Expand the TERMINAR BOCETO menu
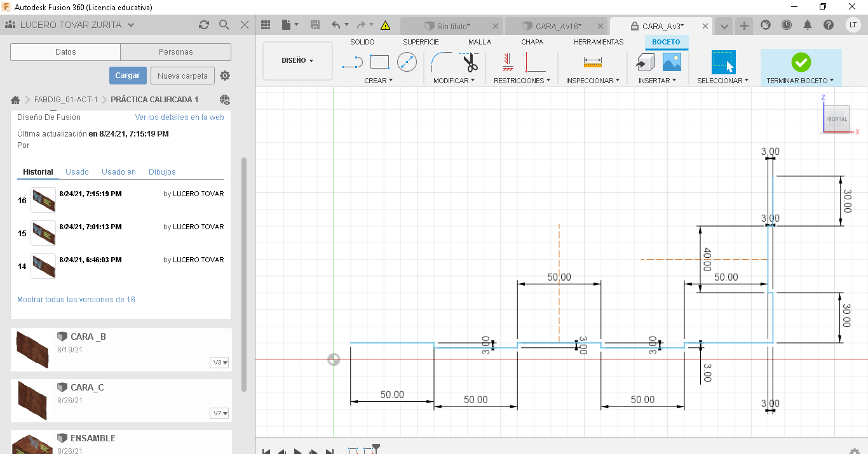Viewport: 868px width, 454px height. (x=801, y=81)
